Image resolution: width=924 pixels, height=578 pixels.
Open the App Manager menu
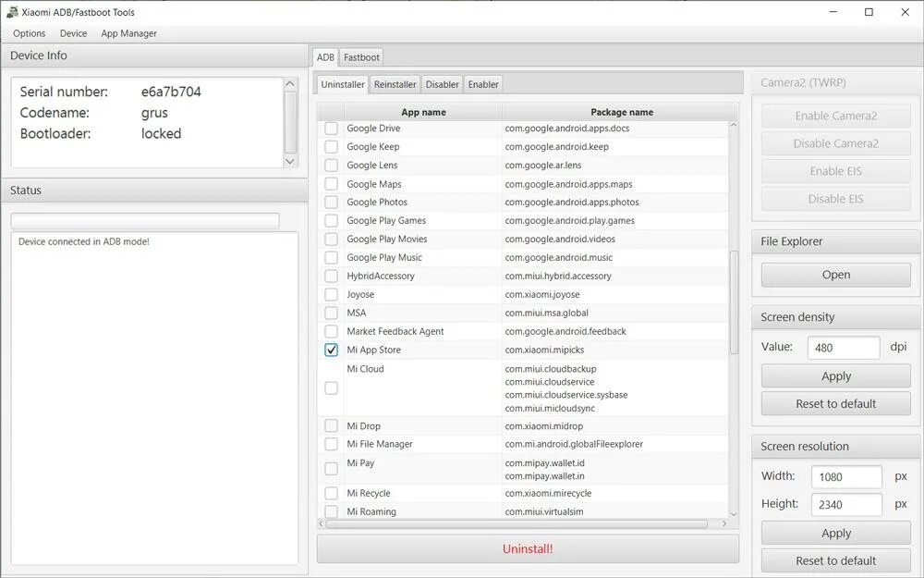coord(128,33)
